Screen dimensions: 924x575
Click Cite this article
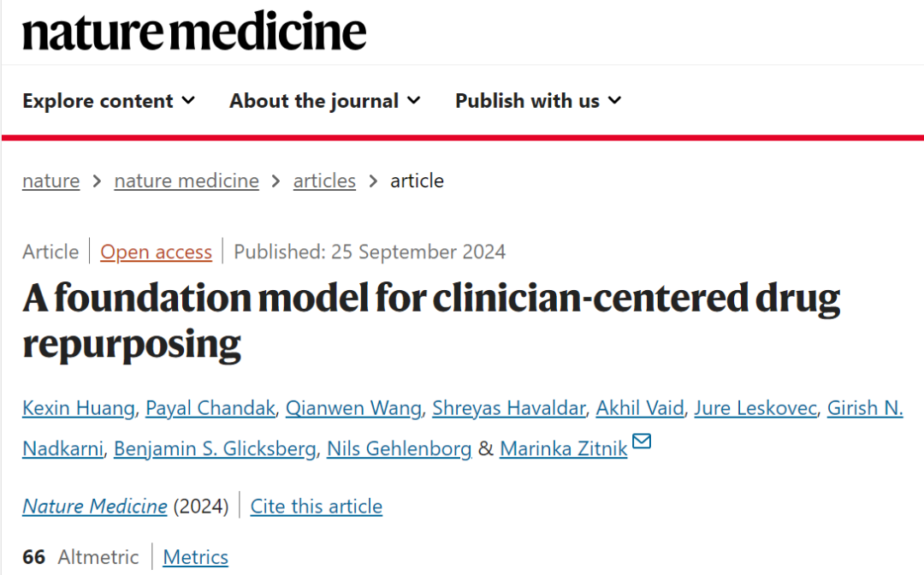317,506
